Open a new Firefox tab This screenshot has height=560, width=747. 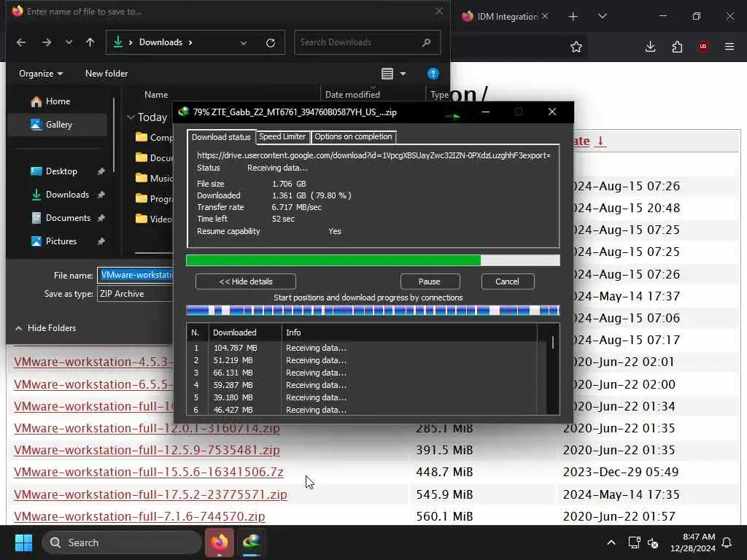[x=573, y=17]
